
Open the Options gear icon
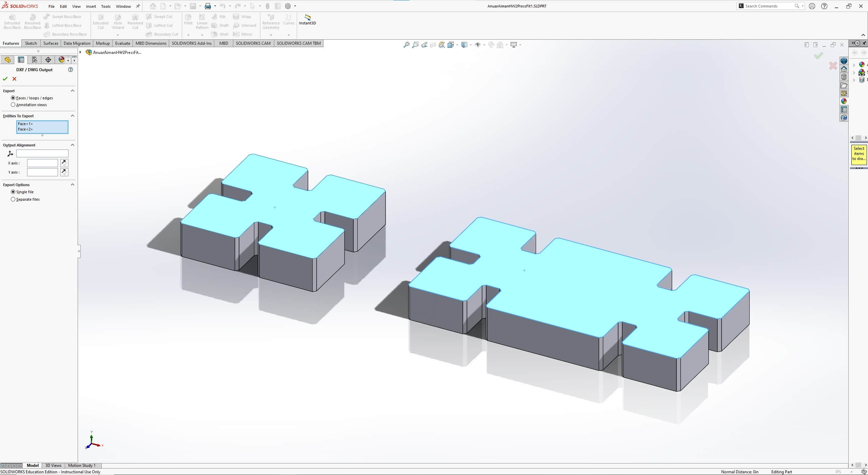pyautogui.click(x=288, y=6)
